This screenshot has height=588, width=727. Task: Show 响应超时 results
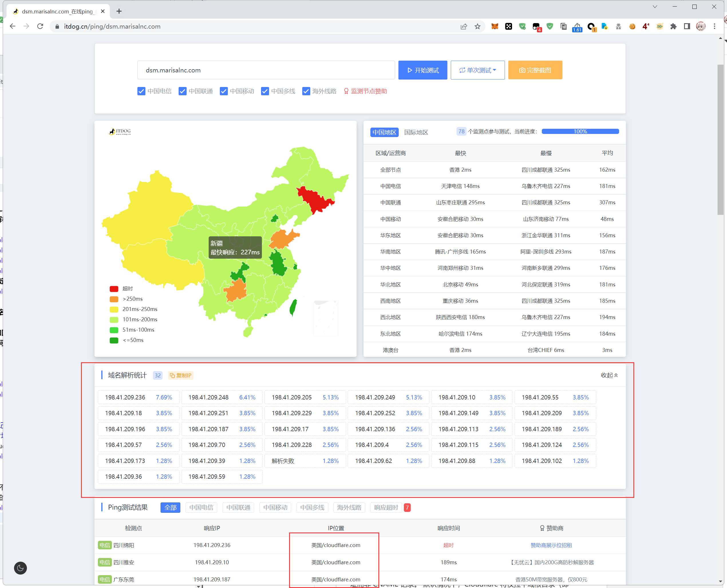[386, 507]
